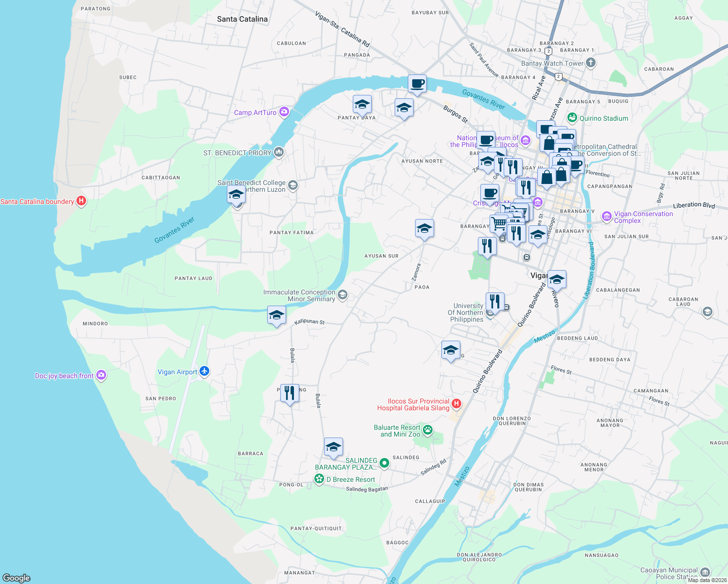Open the Google logo link

click(17, 578)
